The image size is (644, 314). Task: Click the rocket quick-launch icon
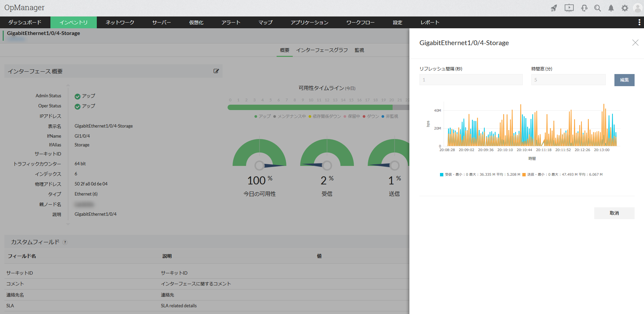click(x=554, y=8)
